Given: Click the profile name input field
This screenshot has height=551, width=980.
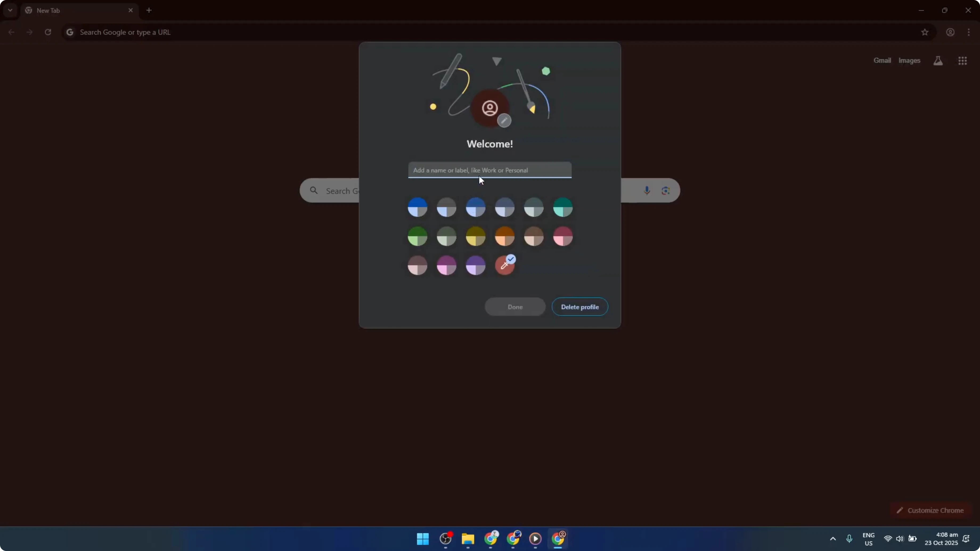Looking at the screenshot, I should [x=490, y=170].
